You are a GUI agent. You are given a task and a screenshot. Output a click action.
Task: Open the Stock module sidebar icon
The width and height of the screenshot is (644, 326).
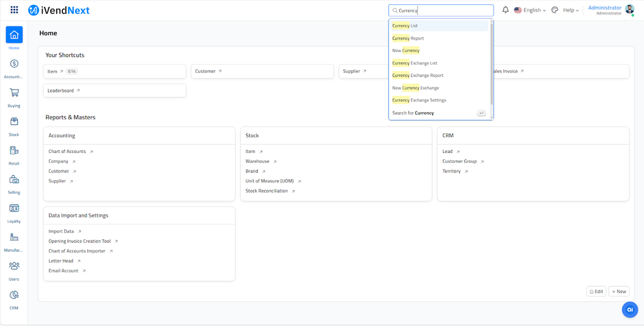[14, 122]
